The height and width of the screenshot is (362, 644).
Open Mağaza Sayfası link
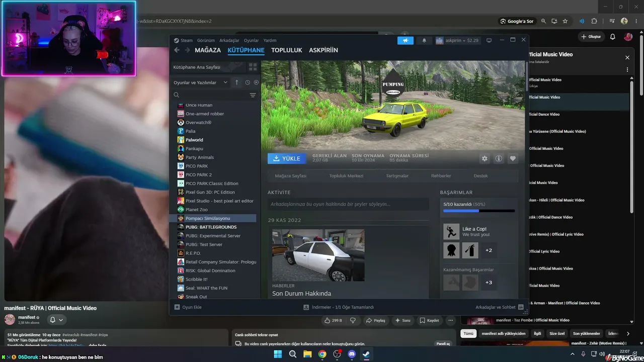tap(290, 176)
